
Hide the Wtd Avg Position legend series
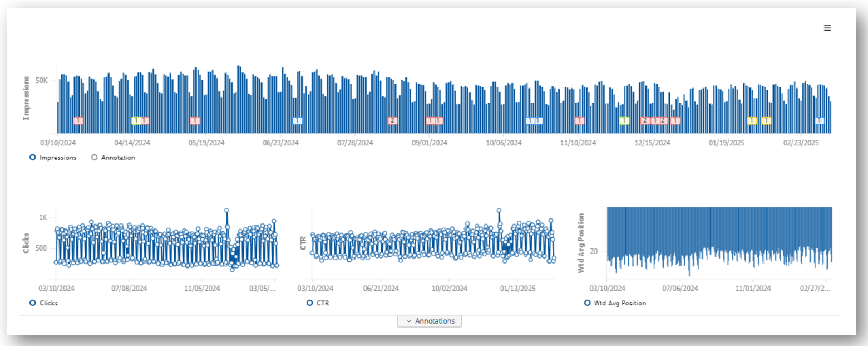click(x=615, y=303)
